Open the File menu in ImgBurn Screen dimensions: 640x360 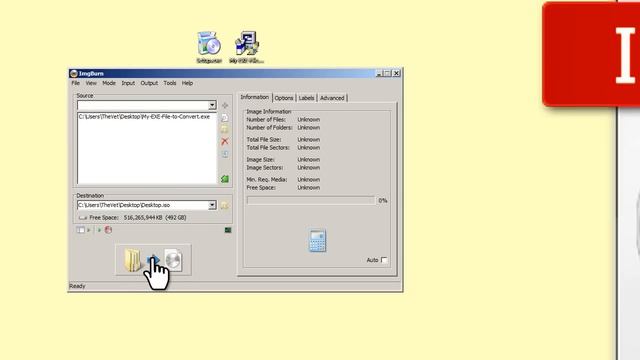tap(76, 83)
